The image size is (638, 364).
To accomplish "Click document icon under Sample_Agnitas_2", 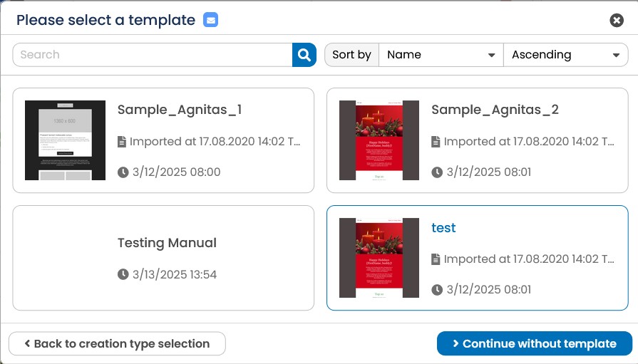I will [x=436, y=142].
